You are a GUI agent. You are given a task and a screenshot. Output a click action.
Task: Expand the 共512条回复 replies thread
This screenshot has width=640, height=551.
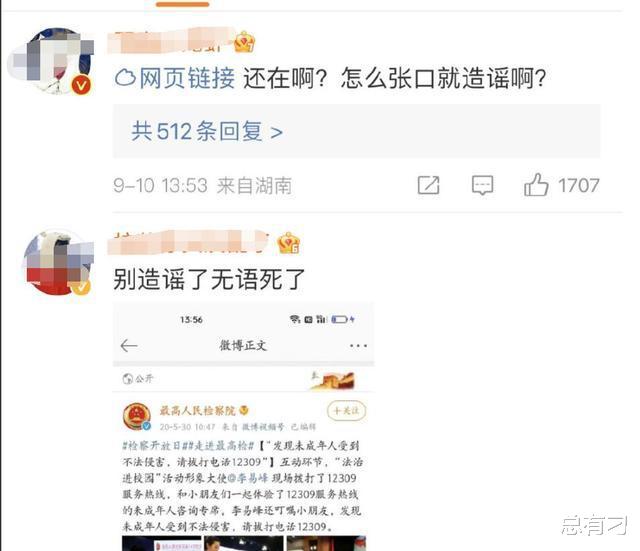207,131
